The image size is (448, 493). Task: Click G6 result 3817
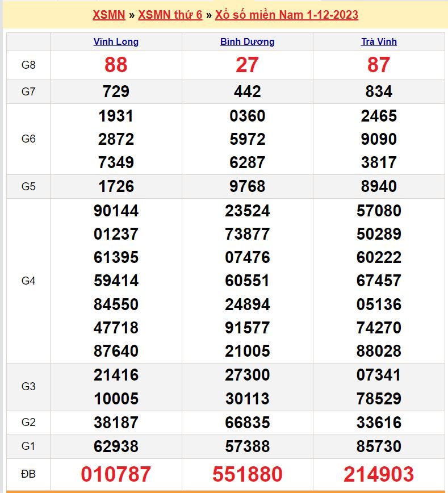click(379, 162)
